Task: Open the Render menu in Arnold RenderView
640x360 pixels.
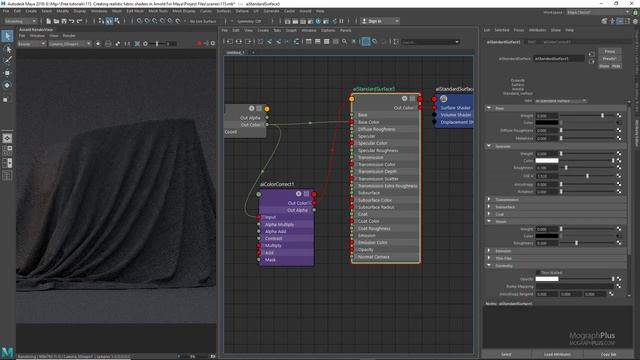Action: click(69, 36)
